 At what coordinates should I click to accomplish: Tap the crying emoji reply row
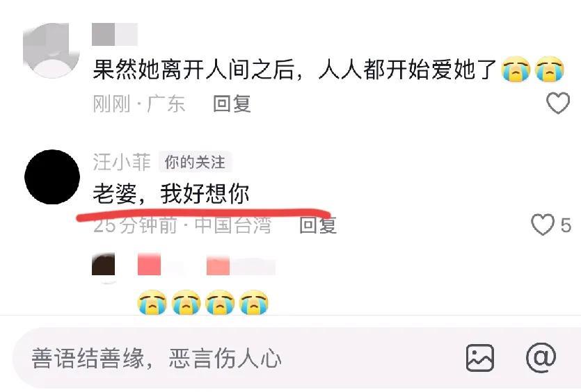(x=202, y=302)
